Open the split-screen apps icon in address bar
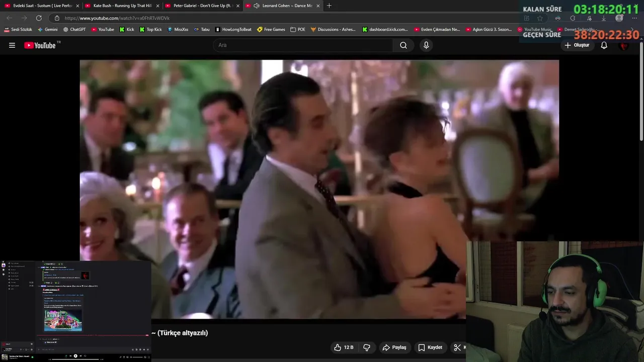The width and height of the screenshot is (644, 362). tap(526, 18)
